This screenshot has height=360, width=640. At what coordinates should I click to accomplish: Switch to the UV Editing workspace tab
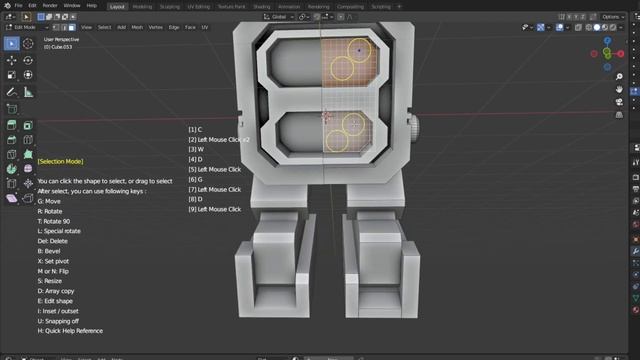coord(199,7)
